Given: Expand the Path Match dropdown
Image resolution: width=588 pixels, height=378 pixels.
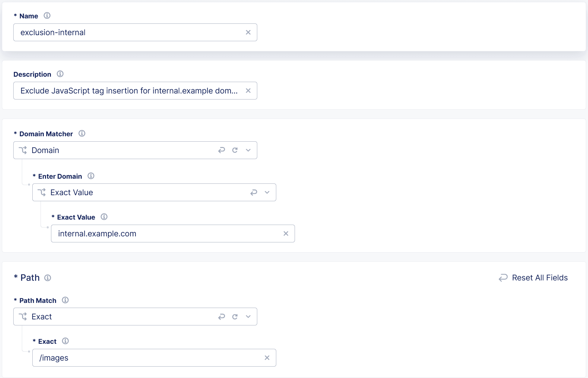Looking at the screenshot, I should point(248,317).
